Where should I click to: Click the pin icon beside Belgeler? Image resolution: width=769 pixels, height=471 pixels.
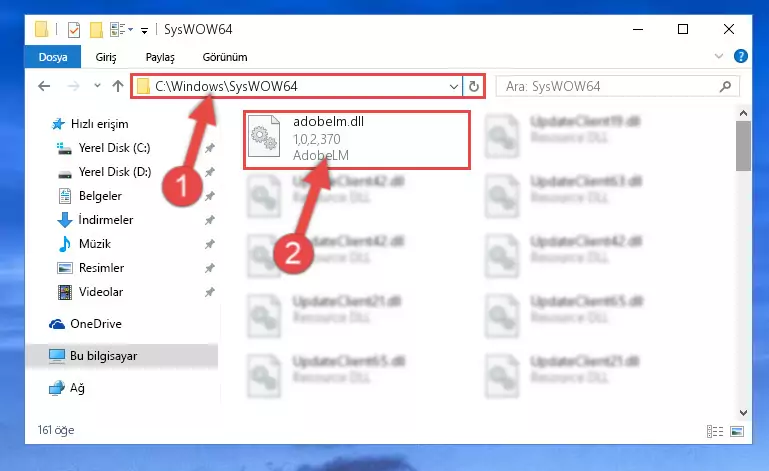tap(210, 196)
